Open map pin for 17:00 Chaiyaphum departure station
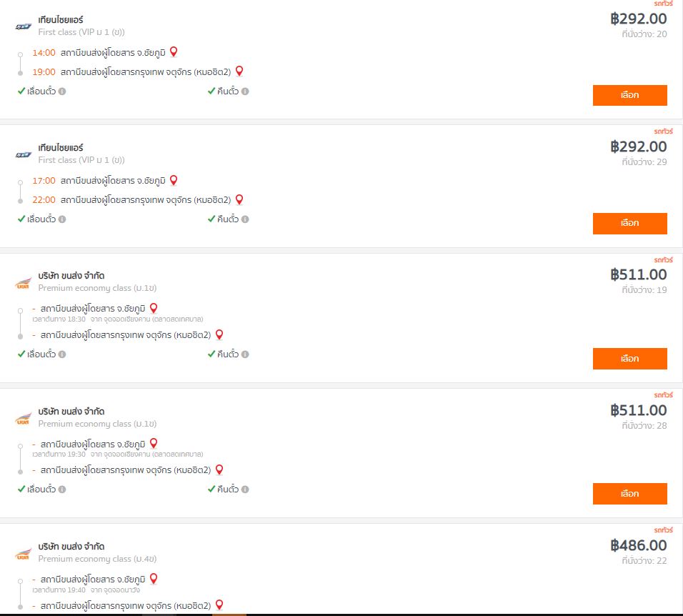This screenshot has height=616, width=683. click(x=174, y=180)
